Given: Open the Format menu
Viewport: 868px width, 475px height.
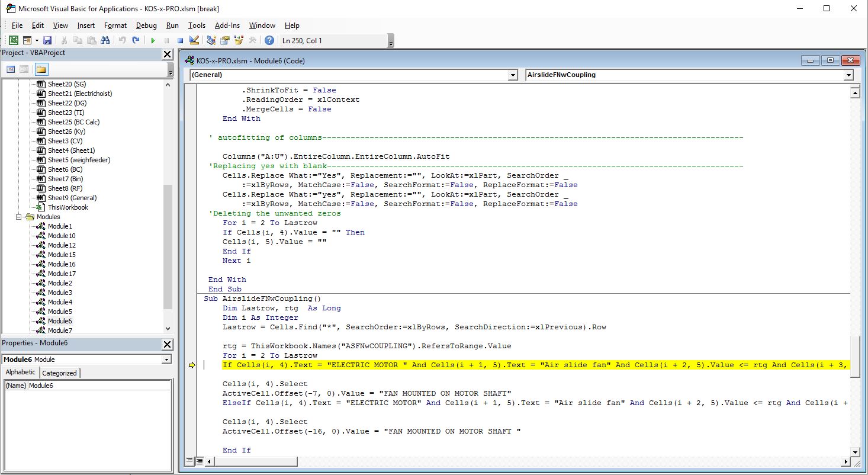Looking at the screenshot, I should pyautogui.click(x=115, y=25).
